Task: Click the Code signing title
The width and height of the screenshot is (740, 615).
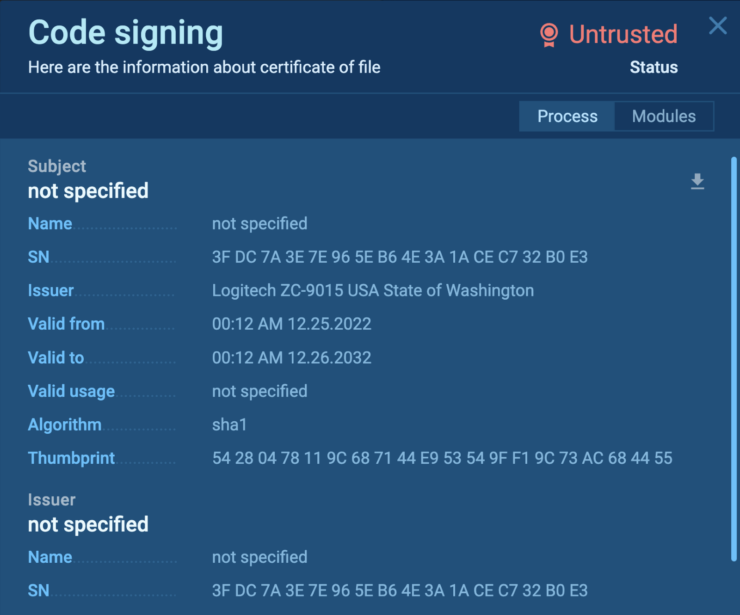Action: pyautogui.click(x=125, y=33)
